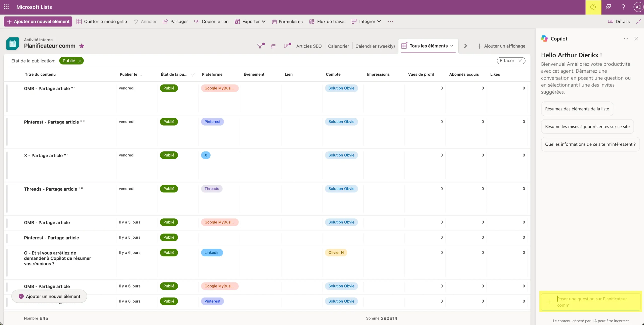
Task: Switch to Calendrier (weekly) view
Action: point(375,46)
